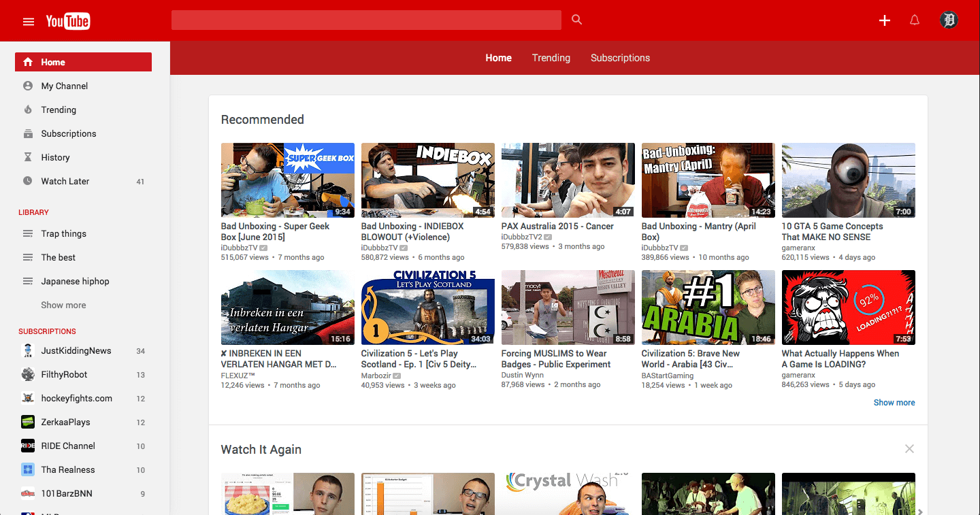Image resolution: width=980 pixels, height=515 pixels.
Task: Open the upload plus icon
Action: (885, 20)
